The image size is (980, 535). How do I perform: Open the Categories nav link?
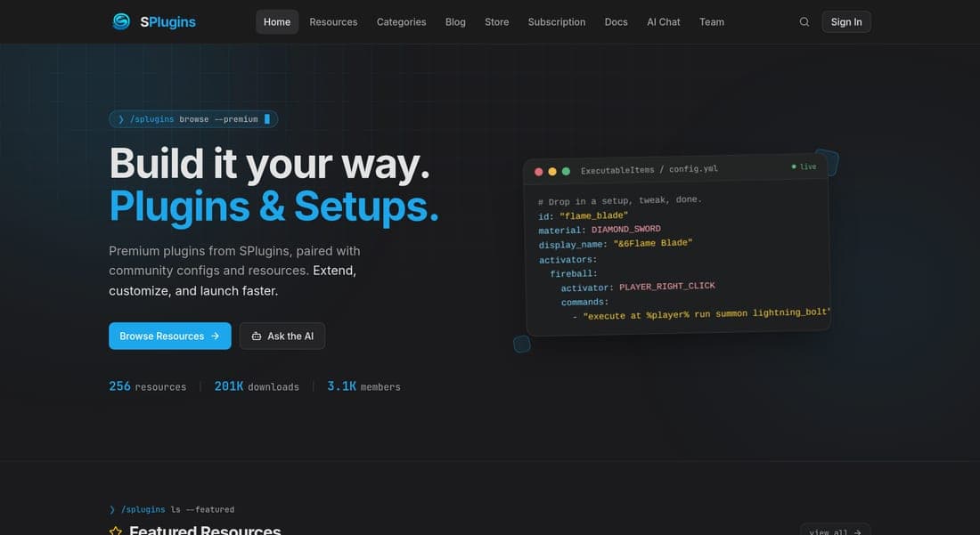pos(401,22)
